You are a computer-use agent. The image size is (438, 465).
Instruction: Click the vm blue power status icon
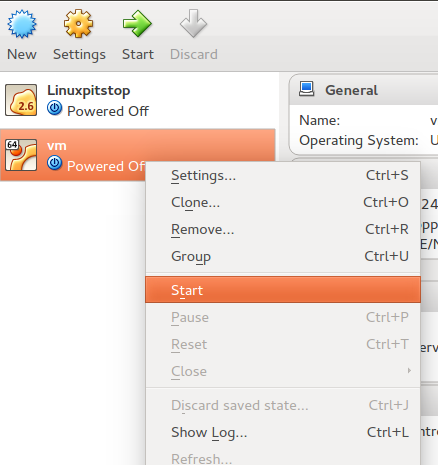(x=54, y=163)
